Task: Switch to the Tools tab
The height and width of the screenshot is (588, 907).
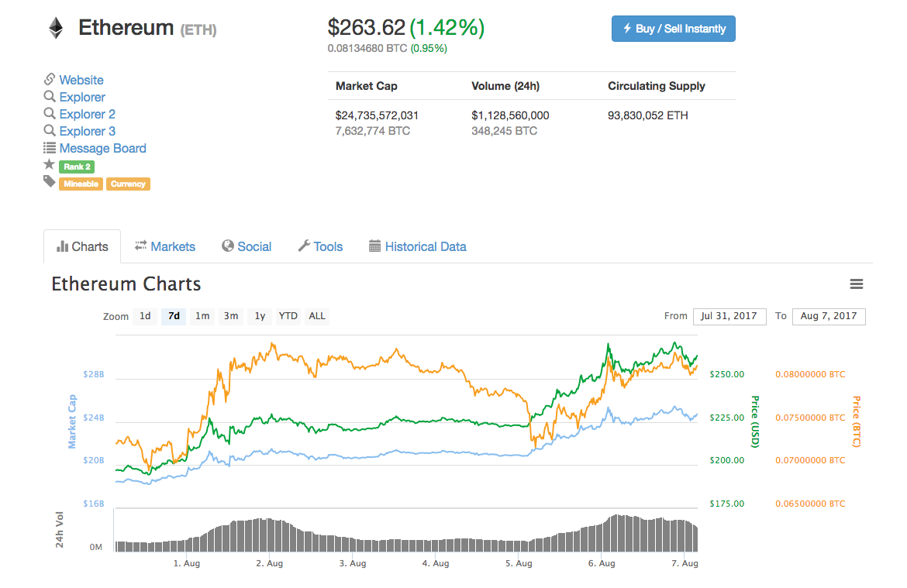Action: click(320, 247)
